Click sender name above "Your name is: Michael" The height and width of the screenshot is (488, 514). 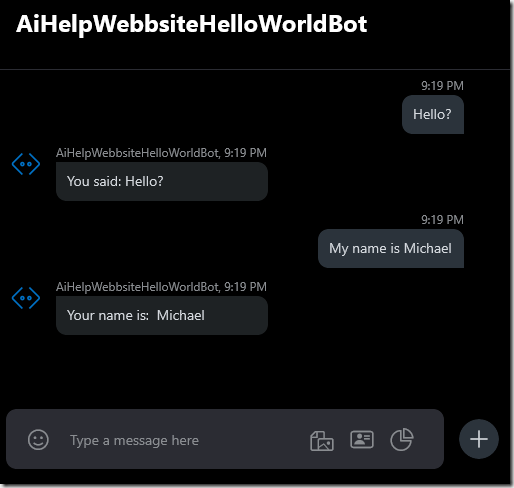(x=137, y=287)
